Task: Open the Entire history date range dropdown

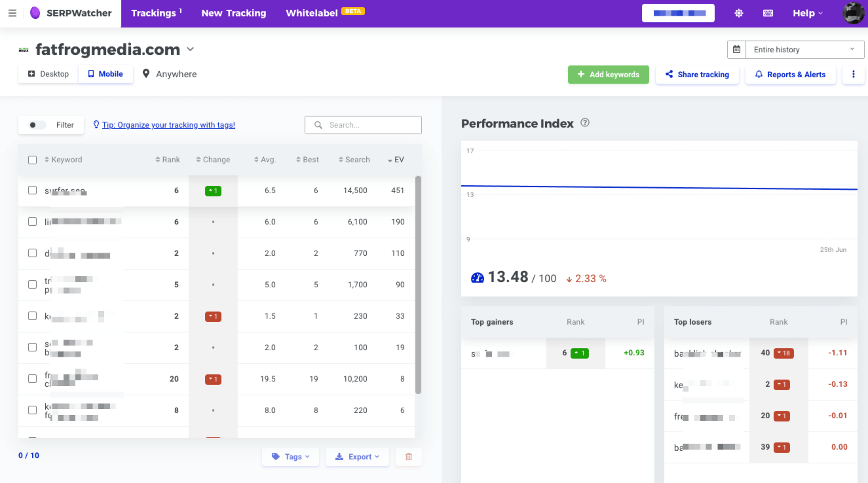Action: 804,50
